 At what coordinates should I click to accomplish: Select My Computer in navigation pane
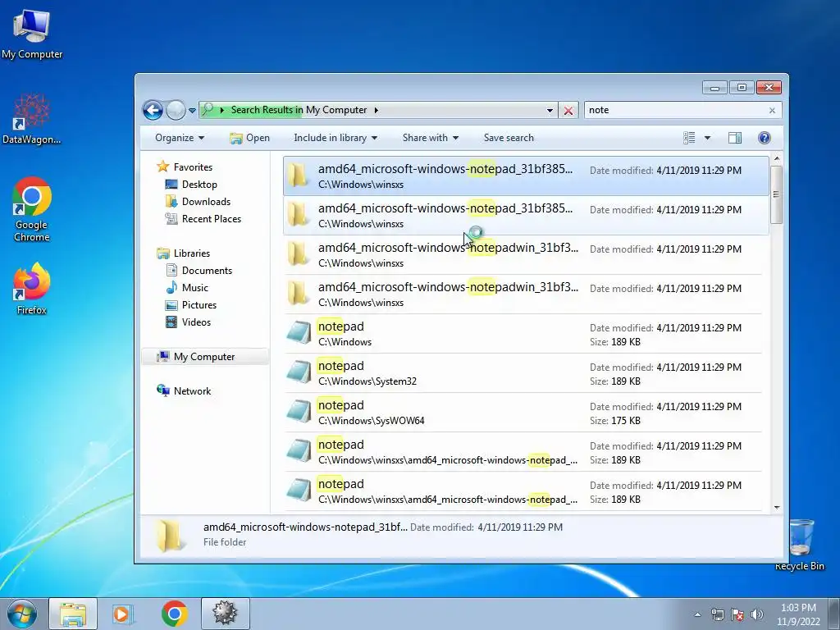[204, 357]
